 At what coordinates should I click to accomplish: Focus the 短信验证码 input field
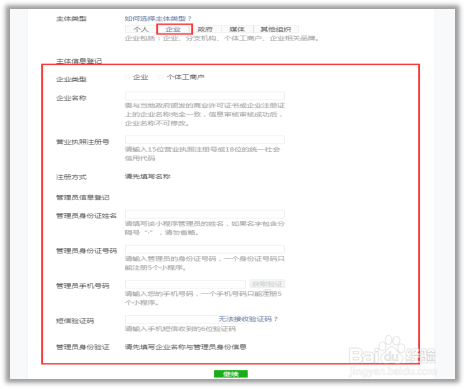pyautogui.click(x=172, y=319)
